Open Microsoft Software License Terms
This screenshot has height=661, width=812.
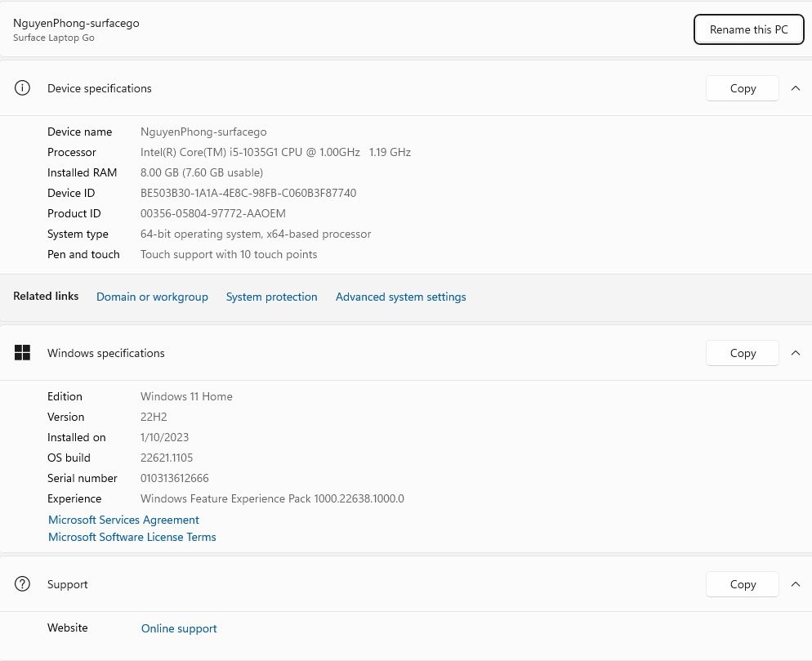132,537
